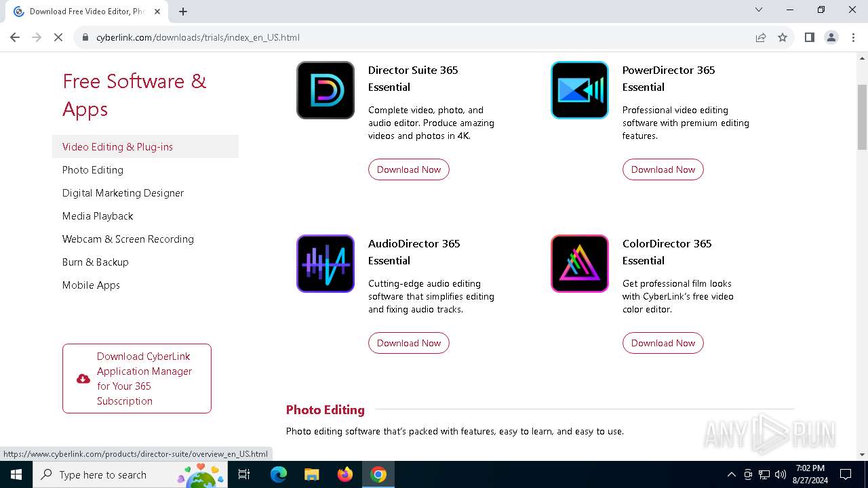Image resolution: width=868 pixels, height=488 pixels.
Task: Download Director Suite 365 Essential now
Action: tap(409, 169)
